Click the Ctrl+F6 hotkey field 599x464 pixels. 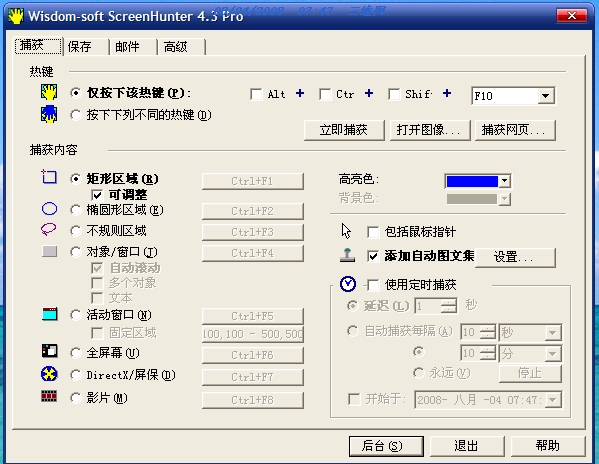tap(253, 355)
